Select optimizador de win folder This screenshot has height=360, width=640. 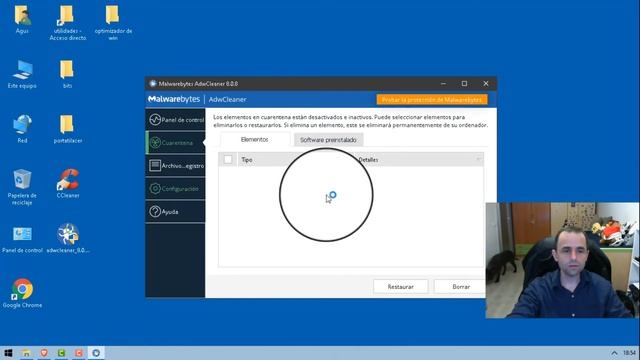coord(113,23)
